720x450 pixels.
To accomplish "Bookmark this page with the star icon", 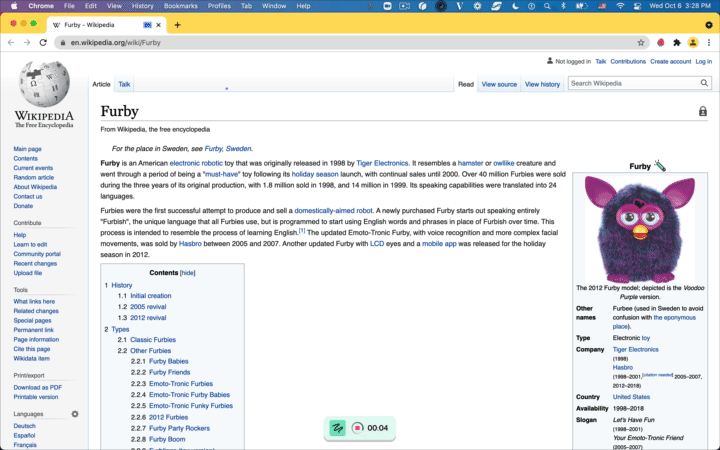I will [641, 42].
